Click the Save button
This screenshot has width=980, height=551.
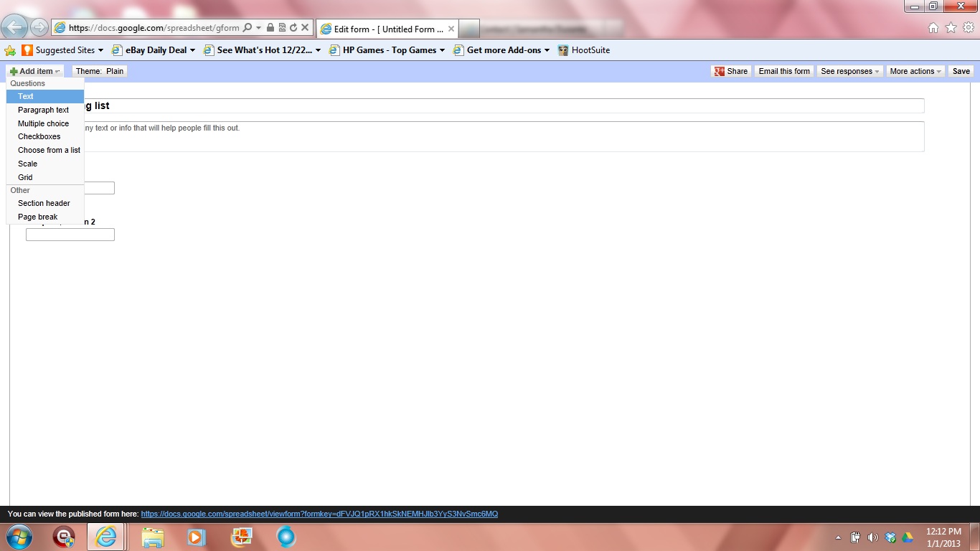[x=961, y=71]
